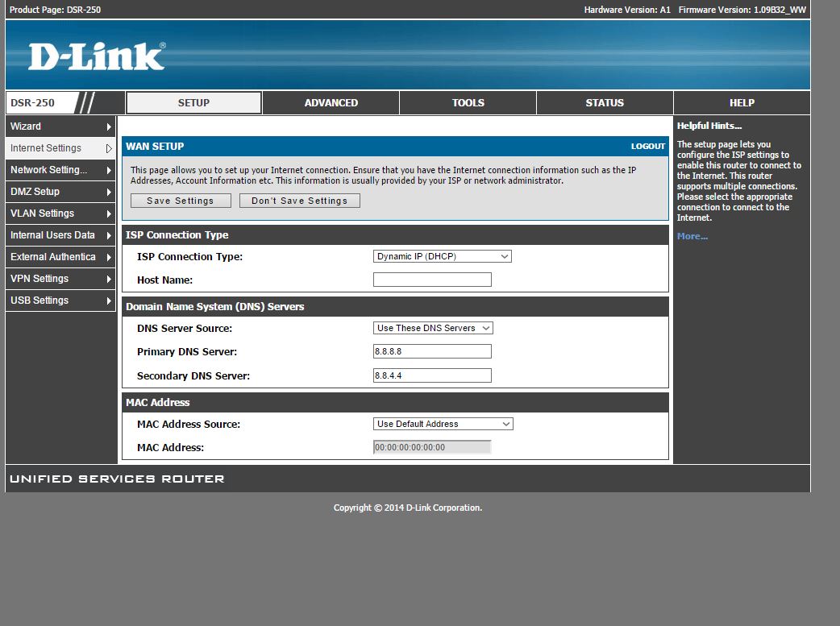
Task: Expand Internal Users Data arrow
Action: (109, 235)
